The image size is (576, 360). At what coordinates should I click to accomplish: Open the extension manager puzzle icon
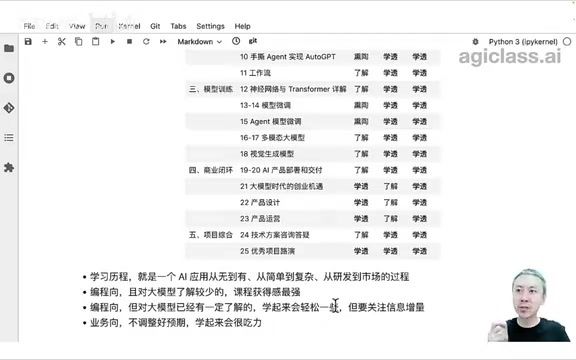point(9,168)
